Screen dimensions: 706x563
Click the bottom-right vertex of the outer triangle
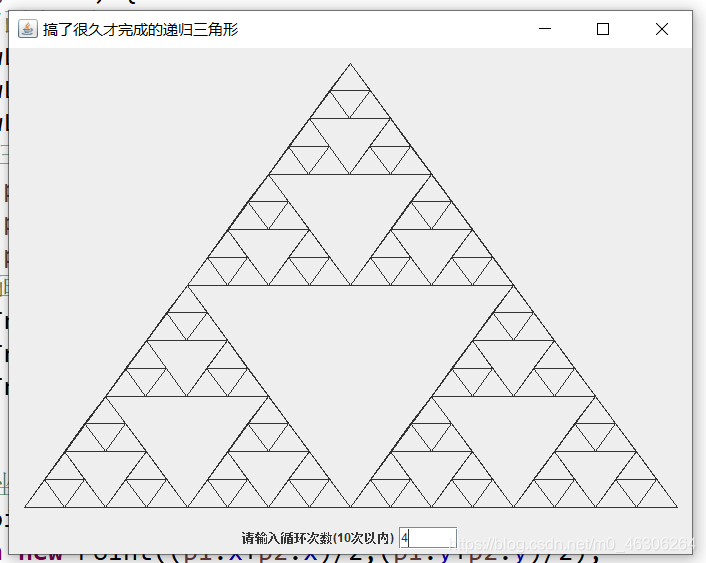pyautogui.click(x=677, y=507)
